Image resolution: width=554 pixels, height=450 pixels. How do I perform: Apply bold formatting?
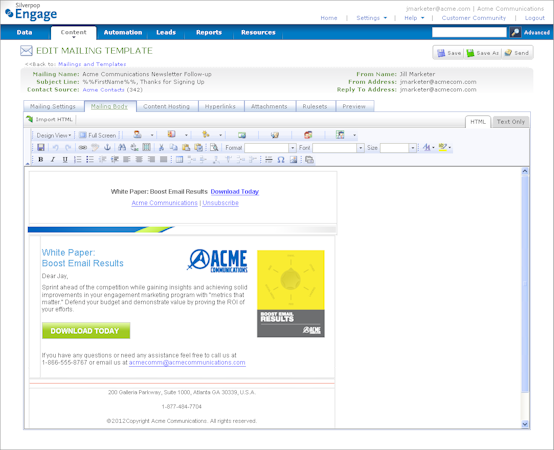(x=41, y=159)
